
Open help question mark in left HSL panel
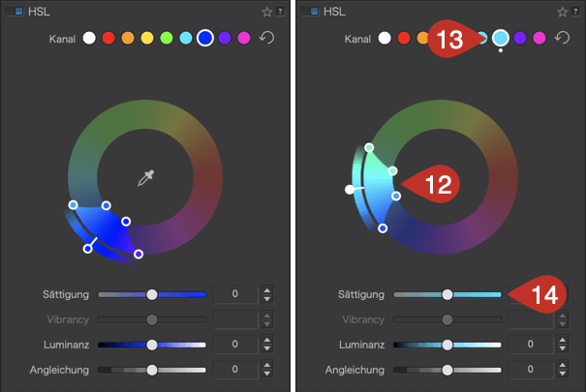(x=280, y=12)
